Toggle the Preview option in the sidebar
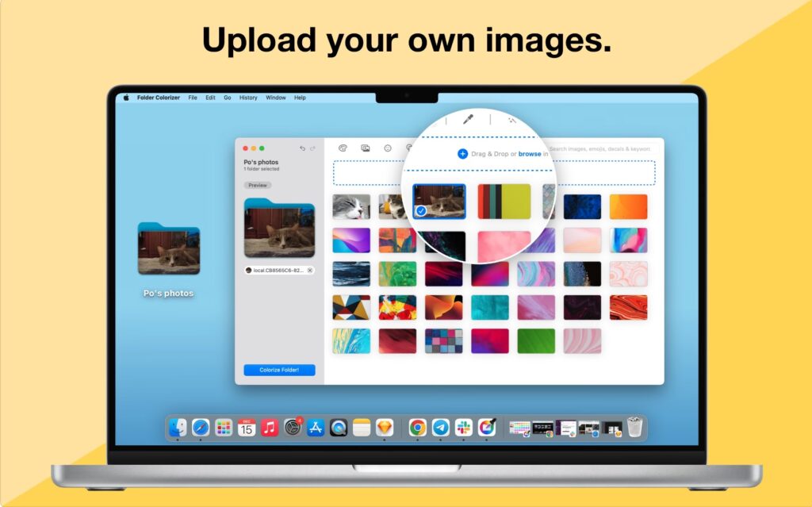 pyautogui.click(x=258, y=185)
